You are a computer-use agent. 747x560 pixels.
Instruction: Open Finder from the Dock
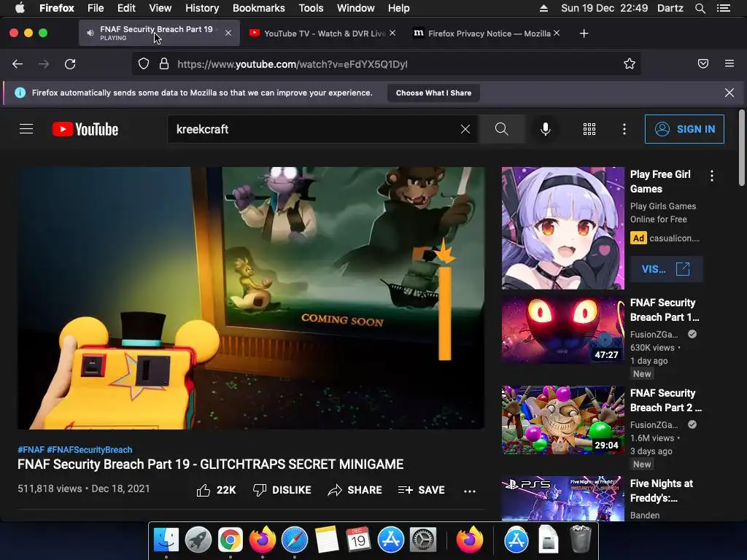pyautogui.click(x=166, y=540)
